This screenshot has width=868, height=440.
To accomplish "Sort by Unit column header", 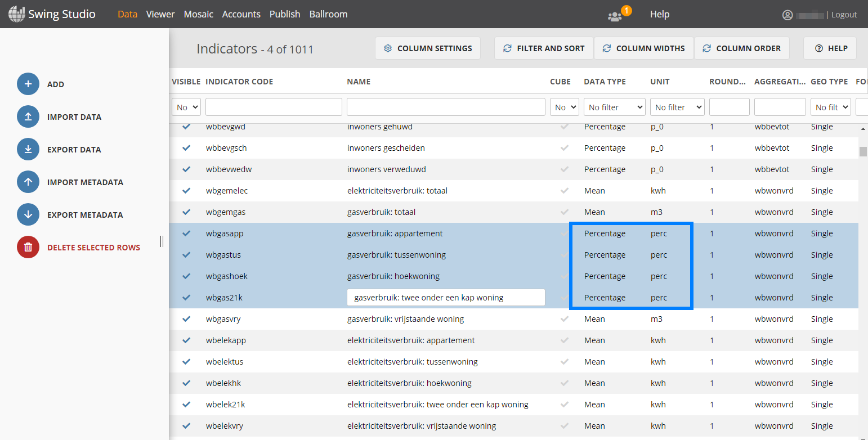I will click(x=660, y=82).
